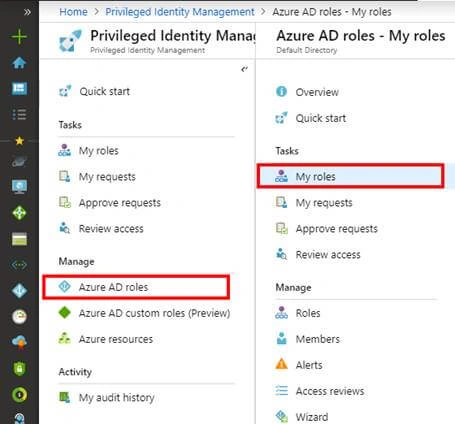Viewport: 455px width, 424px height.
Task: Open Azure resources under Manage
Action: (x=106, y=339)
